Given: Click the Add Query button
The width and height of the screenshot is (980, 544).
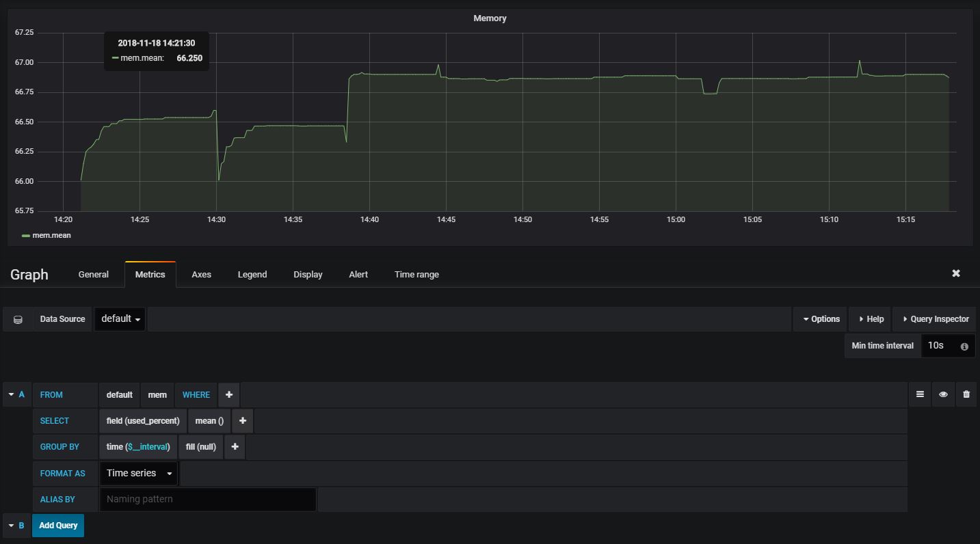Looking at the screenshot, I should [x=58, y=526].
